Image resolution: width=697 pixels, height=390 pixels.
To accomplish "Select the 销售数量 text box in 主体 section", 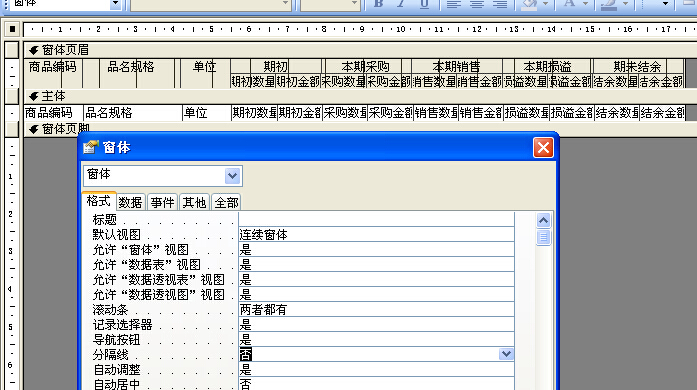I will [x=436, y=113].
